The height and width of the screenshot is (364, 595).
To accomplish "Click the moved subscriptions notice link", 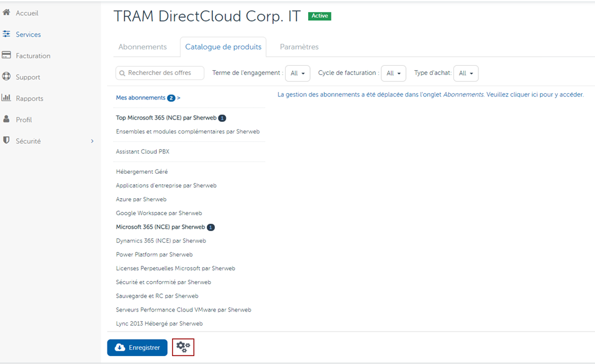I will click(430, 95).
